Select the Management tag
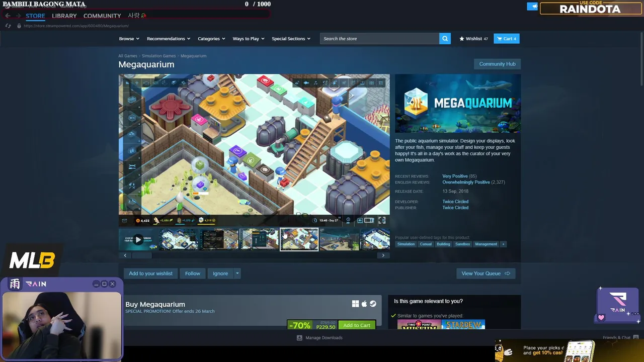 tap(486, 244)
